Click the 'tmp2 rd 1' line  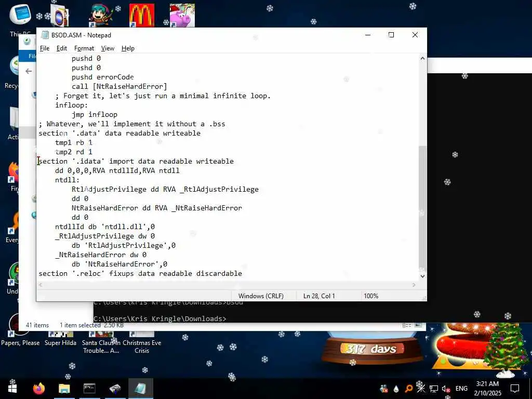[74, 152]
